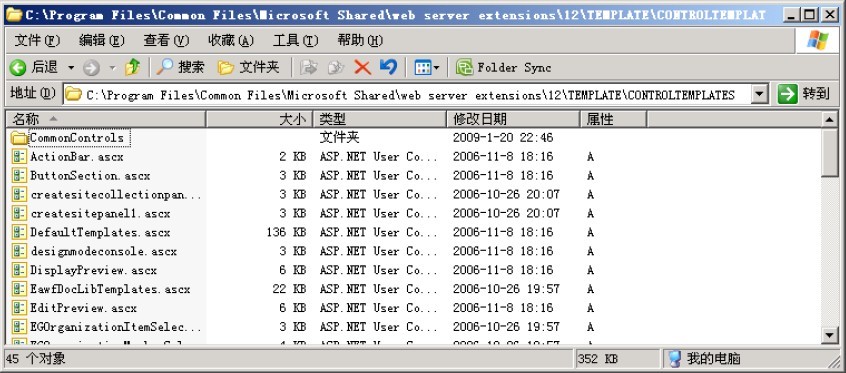The height and width of the screenshot is (373, 846).
Task: Open the 工具(T) menu
Action: tap(296, 40)
